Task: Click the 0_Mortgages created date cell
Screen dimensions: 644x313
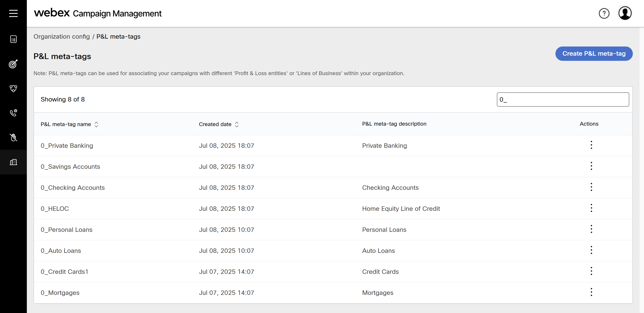Action: (227, 292)
